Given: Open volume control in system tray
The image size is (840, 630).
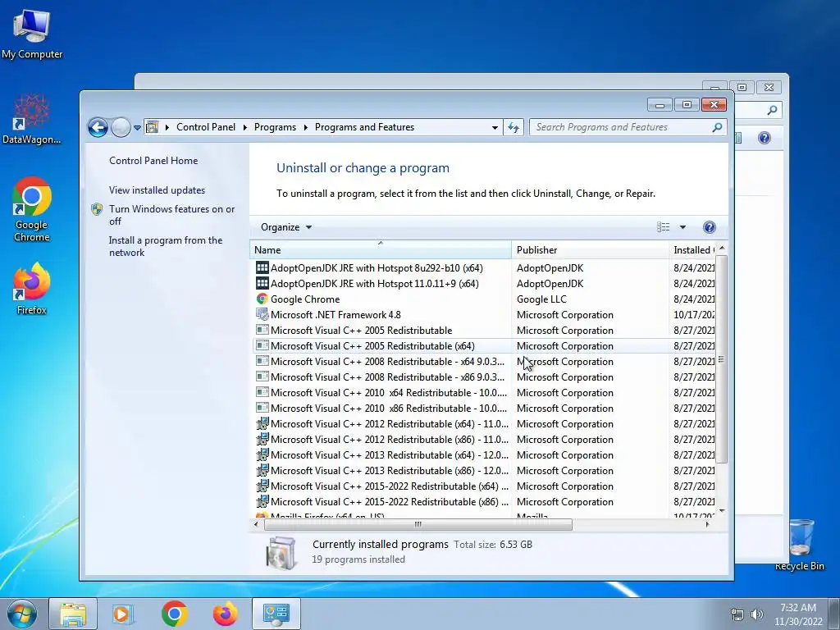Looking at the screenshot, I should 757,614.
